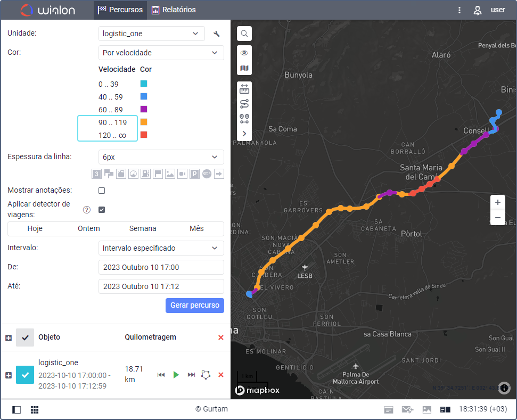Screen dimensions: 517x420
Task: Select the distance measuring ruler tool
Action: pos(244,89)
